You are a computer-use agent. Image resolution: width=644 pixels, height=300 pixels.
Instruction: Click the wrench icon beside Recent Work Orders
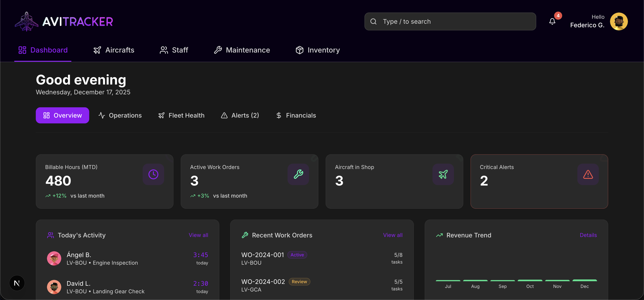pyautogui.click(x=245, y=235)
